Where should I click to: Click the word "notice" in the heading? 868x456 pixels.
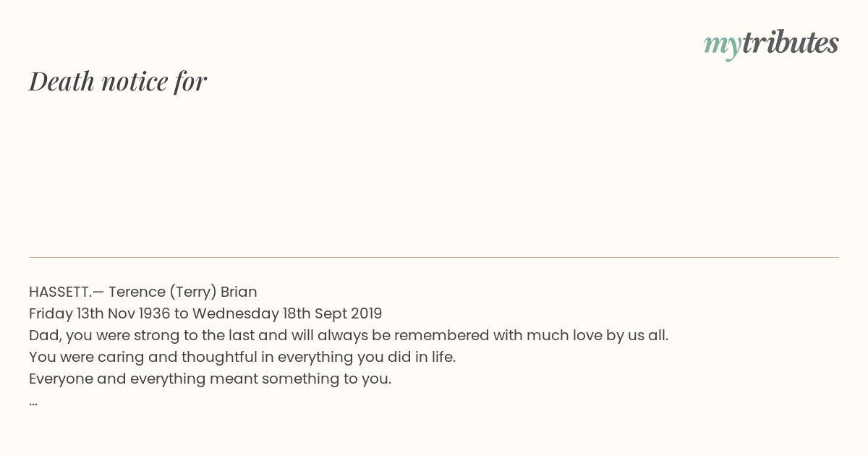coord(135,81)
